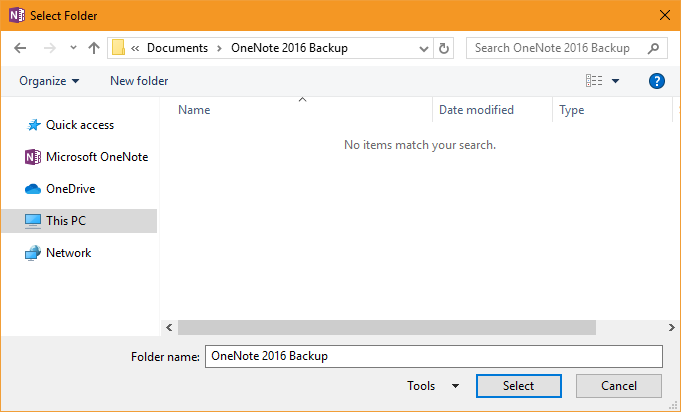
Task: Click the right scroll arrow
Action: (671, 327)
